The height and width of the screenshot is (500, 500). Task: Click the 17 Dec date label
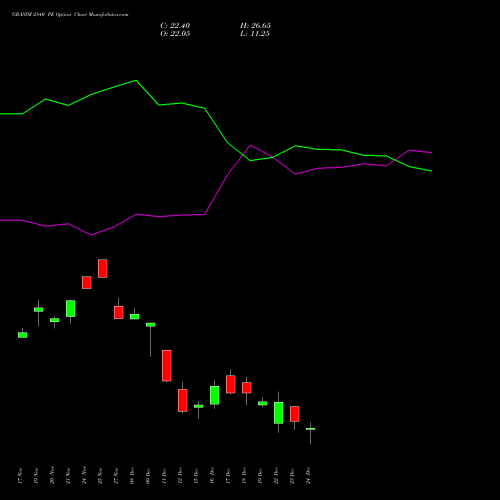pos(228,476)
